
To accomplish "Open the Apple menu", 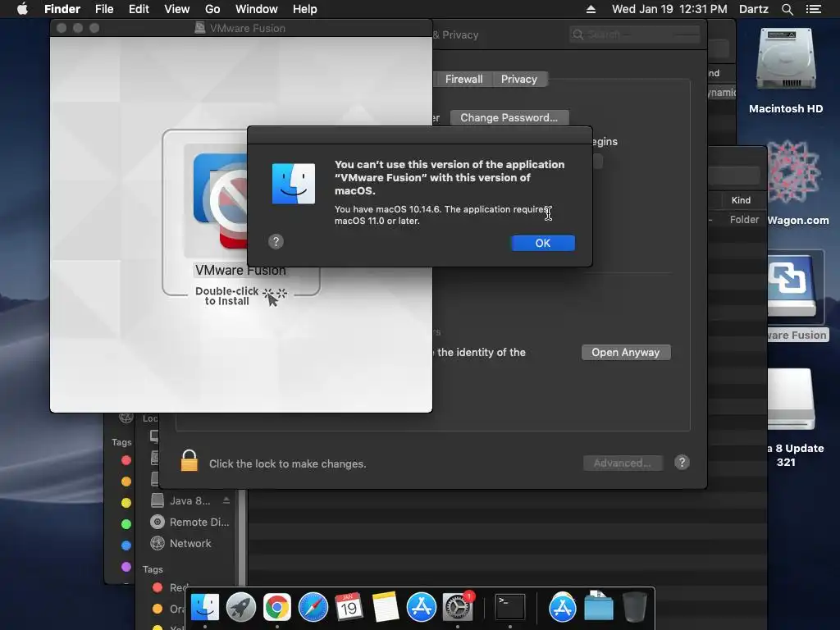I will point(22,9).
